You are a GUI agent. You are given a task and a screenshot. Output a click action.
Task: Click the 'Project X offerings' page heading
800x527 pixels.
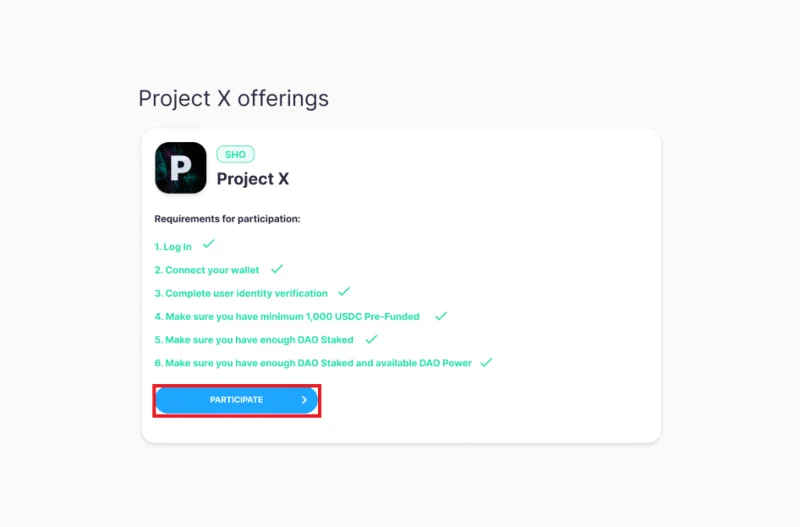click(233, 98)
